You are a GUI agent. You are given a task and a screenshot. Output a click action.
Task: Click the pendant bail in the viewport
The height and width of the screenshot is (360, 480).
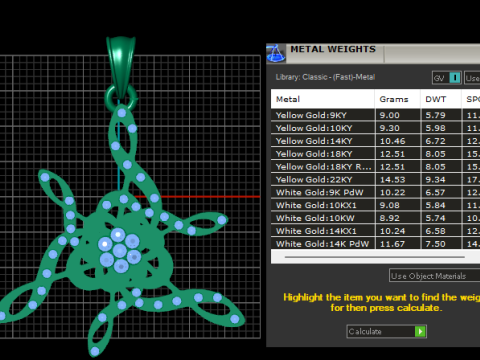121,67
